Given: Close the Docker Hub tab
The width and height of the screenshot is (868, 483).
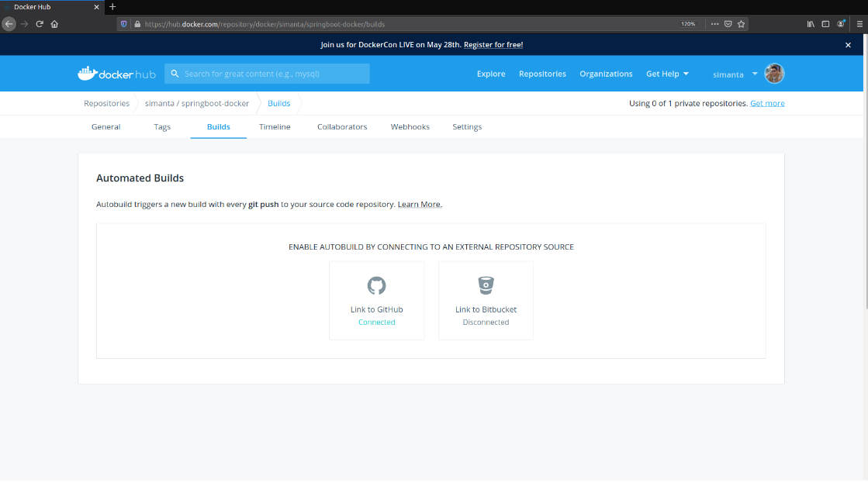Looking at the screenshot, I should click(96, 7).
